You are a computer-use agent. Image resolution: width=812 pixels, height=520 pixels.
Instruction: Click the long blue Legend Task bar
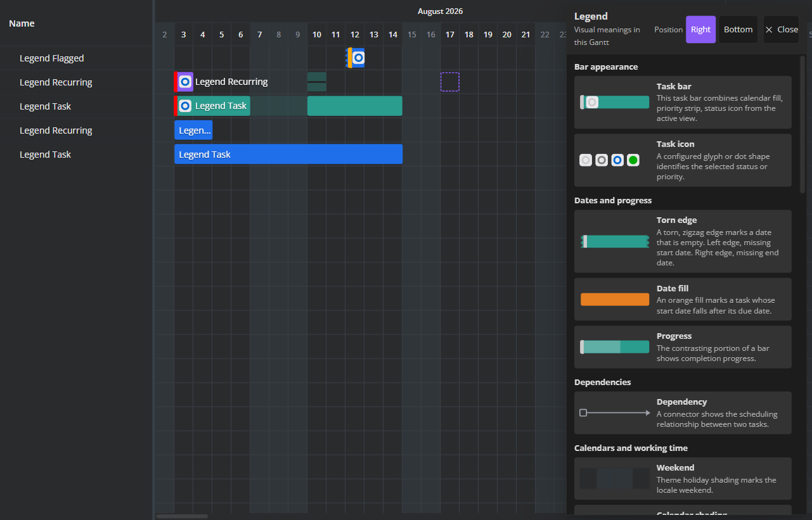point(288,154)
